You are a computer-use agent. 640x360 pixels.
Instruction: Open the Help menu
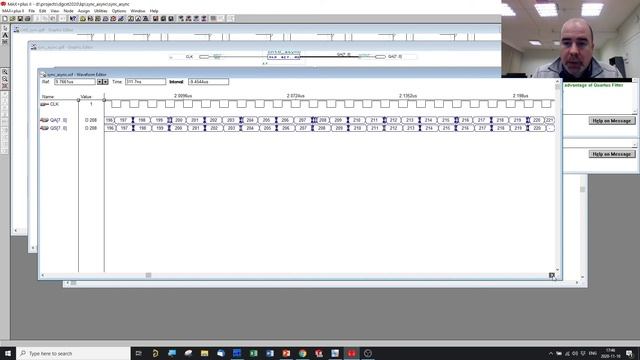click(x=154, y=11)
